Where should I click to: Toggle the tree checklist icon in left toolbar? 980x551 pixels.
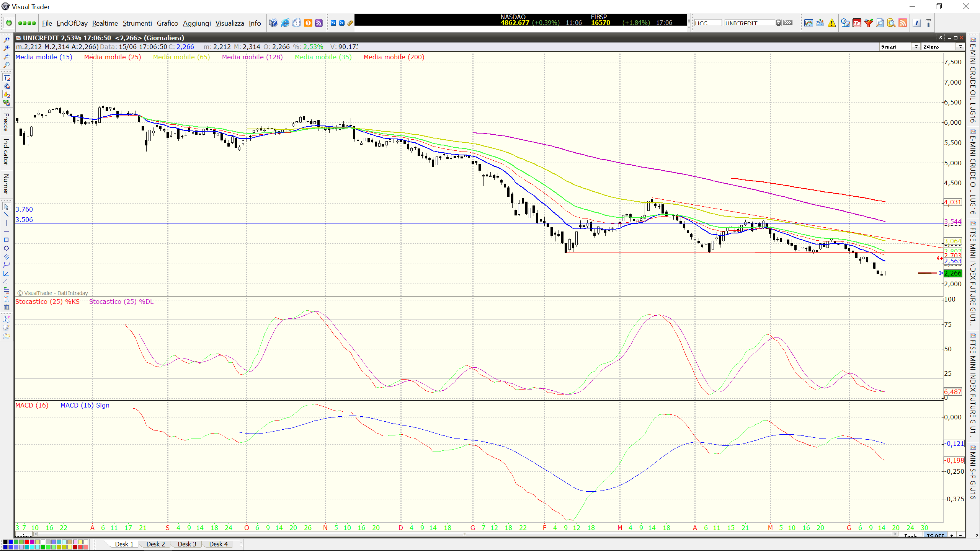(7, 78)
